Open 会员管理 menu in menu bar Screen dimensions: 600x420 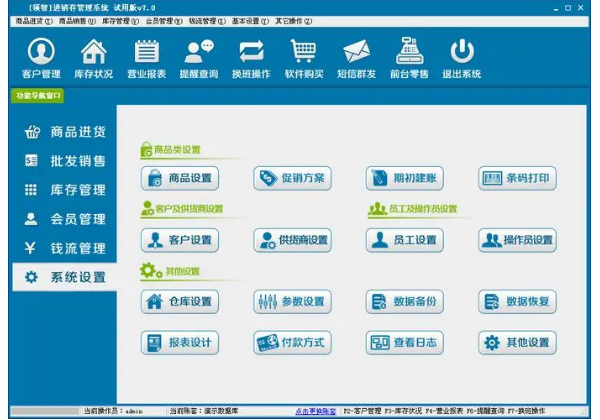tap(164, 21)
